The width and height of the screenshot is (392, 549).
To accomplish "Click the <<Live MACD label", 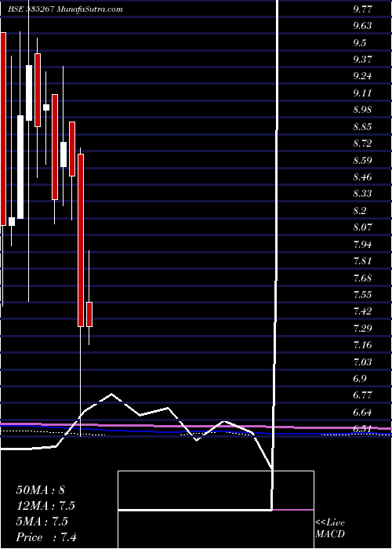I will click(330, 529).
